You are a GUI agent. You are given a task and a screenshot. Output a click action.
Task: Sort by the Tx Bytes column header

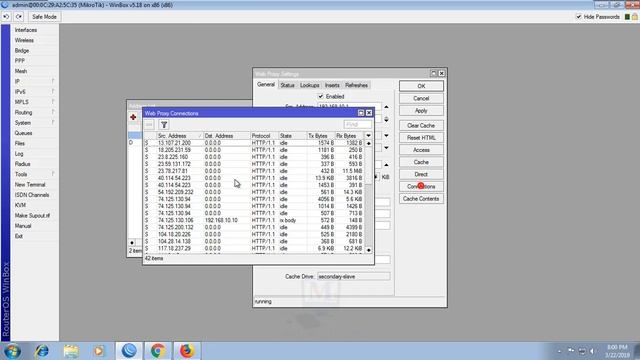(321, 136)
